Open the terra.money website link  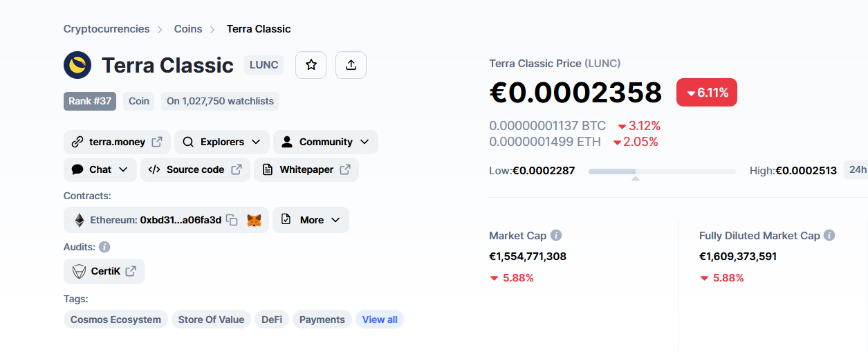click(x=117, y=142)
